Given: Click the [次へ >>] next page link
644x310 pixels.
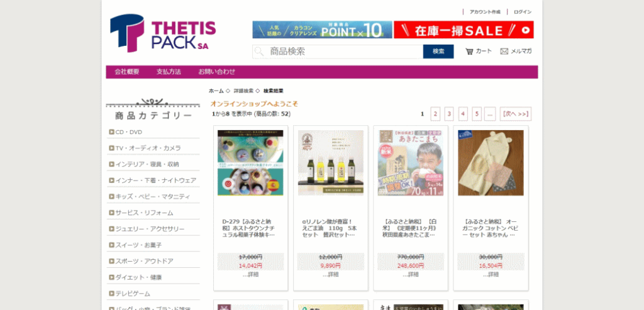Looking at the screenshot, I should [516, 114].
